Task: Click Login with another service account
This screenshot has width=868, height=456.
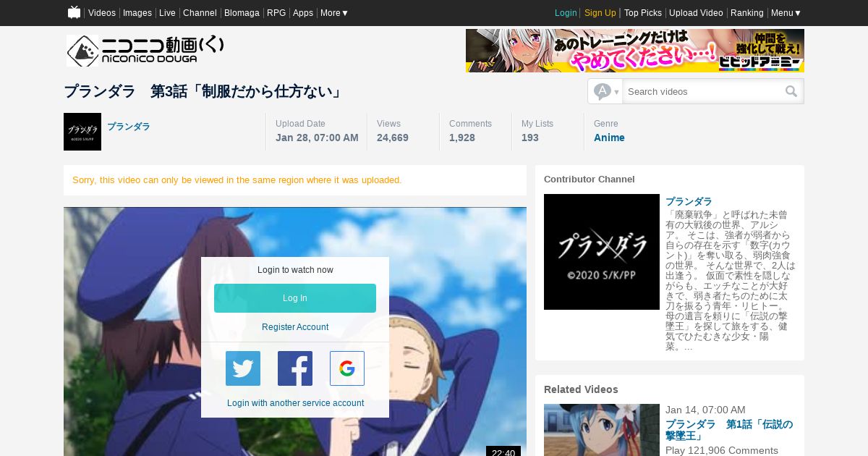Action: [x=295, y=403]
